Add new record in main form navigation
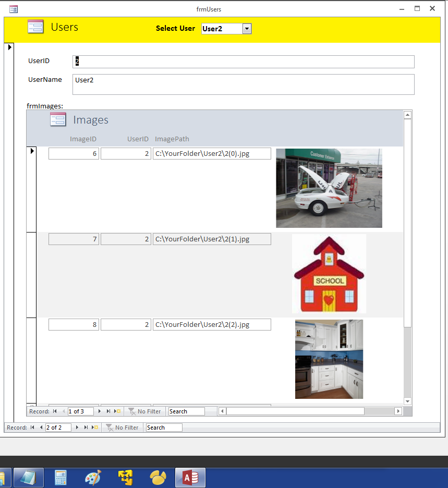This screenshot has height=488, width=448. pos(95,428)
